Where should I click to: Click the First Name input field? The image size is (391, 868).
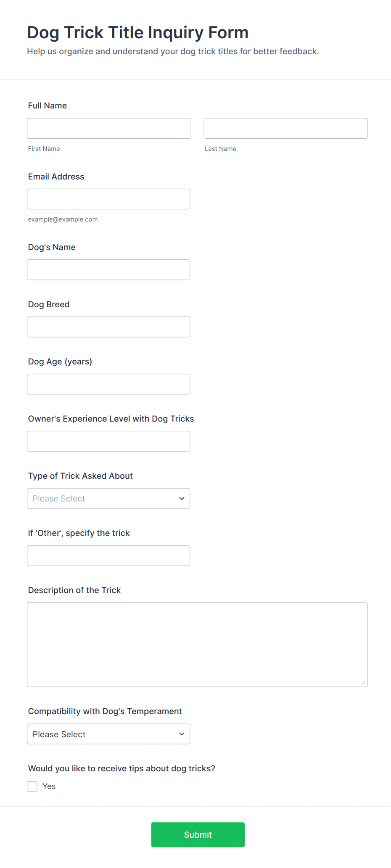click(x=109, y=128)
